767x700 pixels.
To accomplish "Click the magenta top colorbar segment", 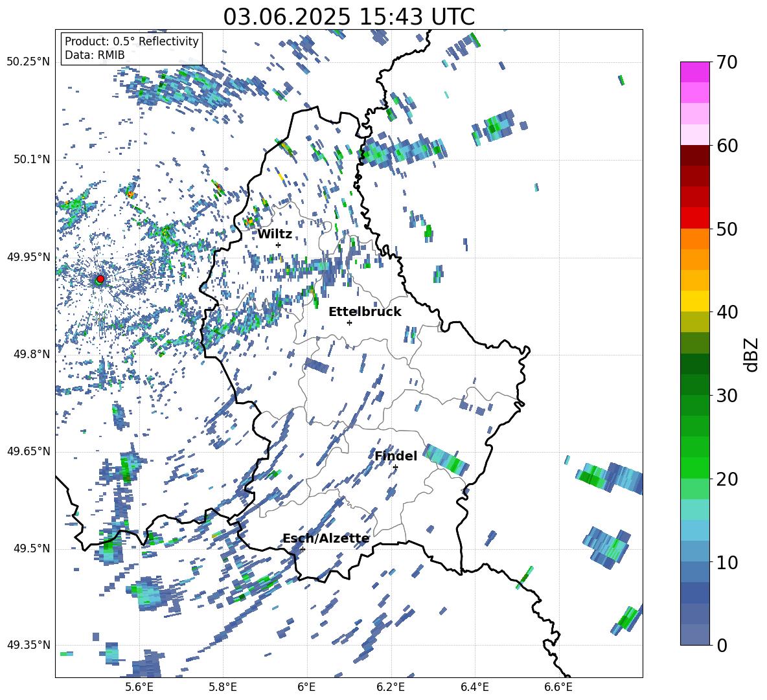I will [x=694, y=72].
